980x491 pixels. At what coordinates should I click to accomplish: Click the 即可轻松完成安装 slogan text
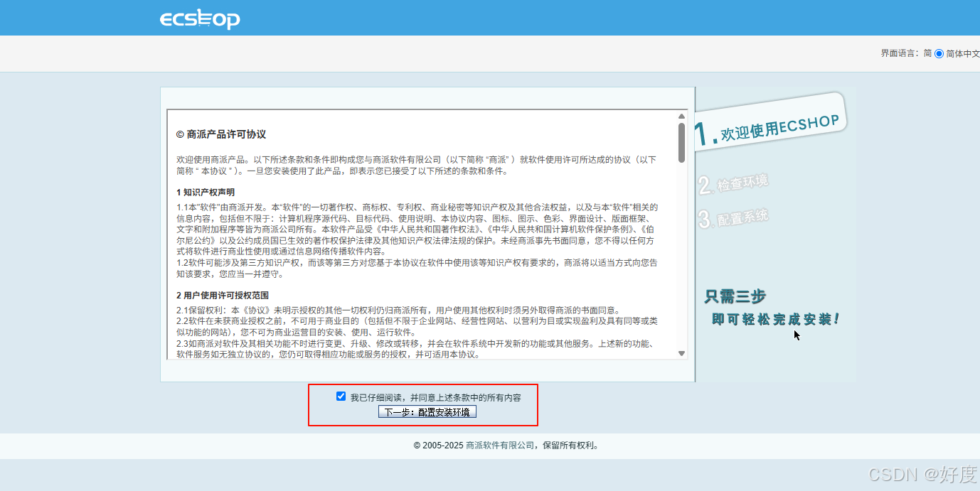click(x=775, y=320)
